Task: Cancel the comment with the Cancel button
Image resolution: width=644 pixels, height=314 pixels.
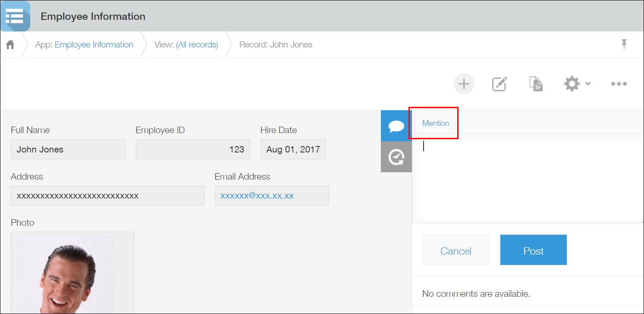Action: coord(456,250)
